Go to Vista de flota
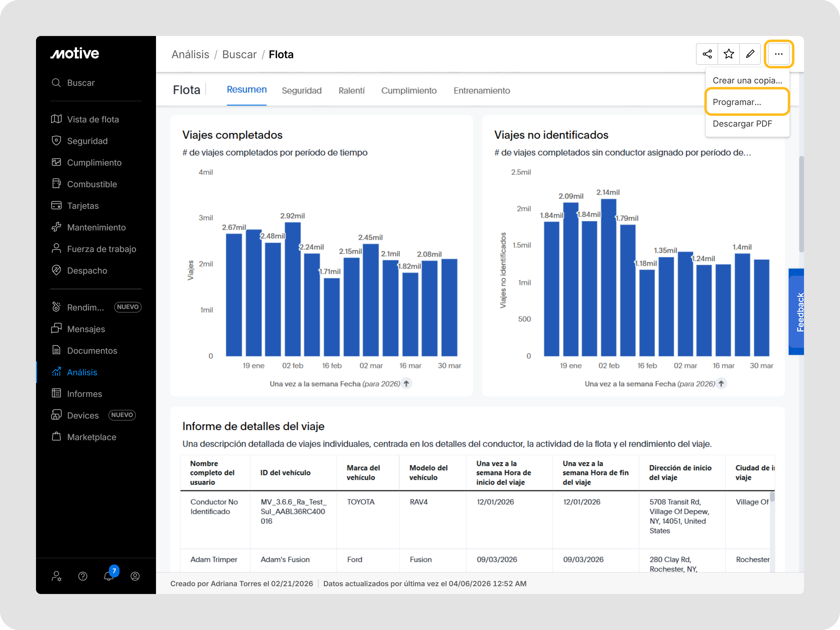The width and height of the screenshot is (840, 630). (93, 119)
